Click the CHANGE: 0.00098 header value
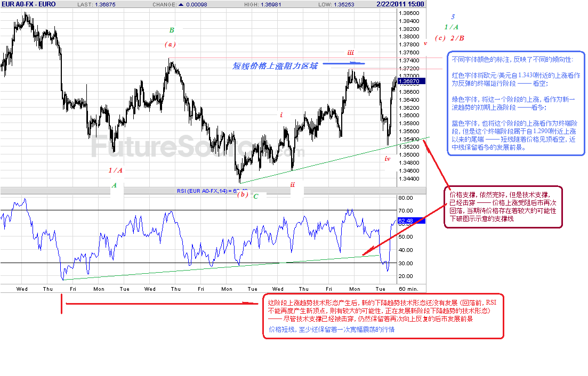 click(x=180, y=4)
